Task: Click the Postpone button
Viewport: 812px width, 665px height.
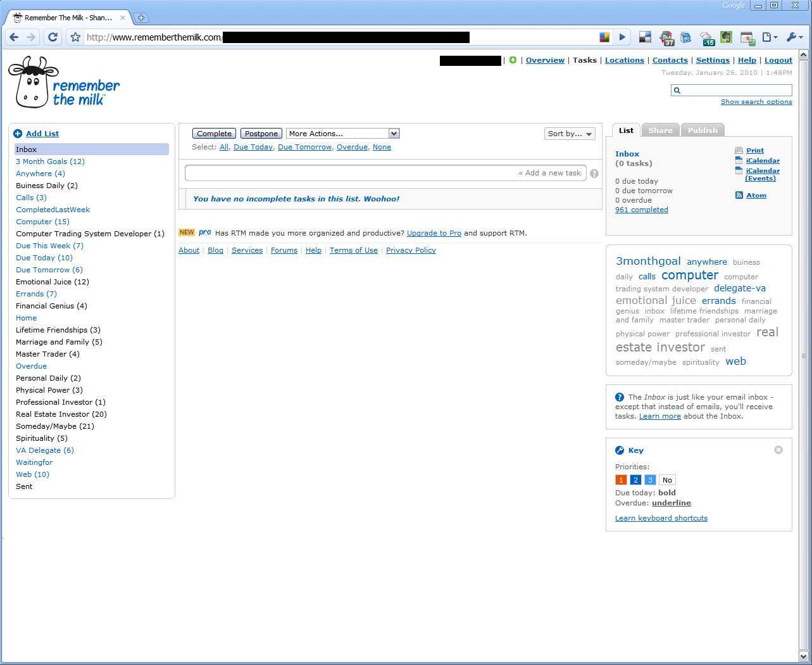Action: (261, 134)
